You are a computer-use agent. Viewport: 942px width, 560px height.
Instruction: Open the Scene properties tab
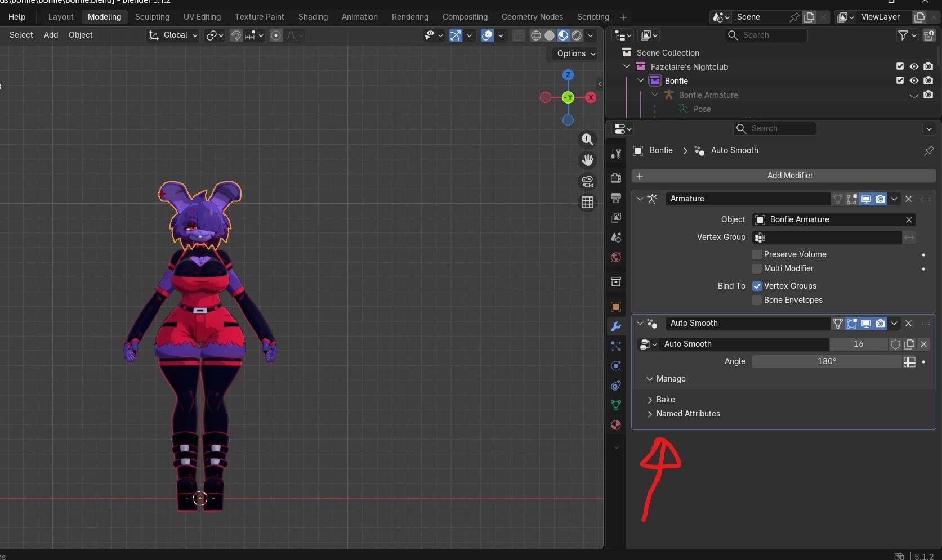point(616,238)
